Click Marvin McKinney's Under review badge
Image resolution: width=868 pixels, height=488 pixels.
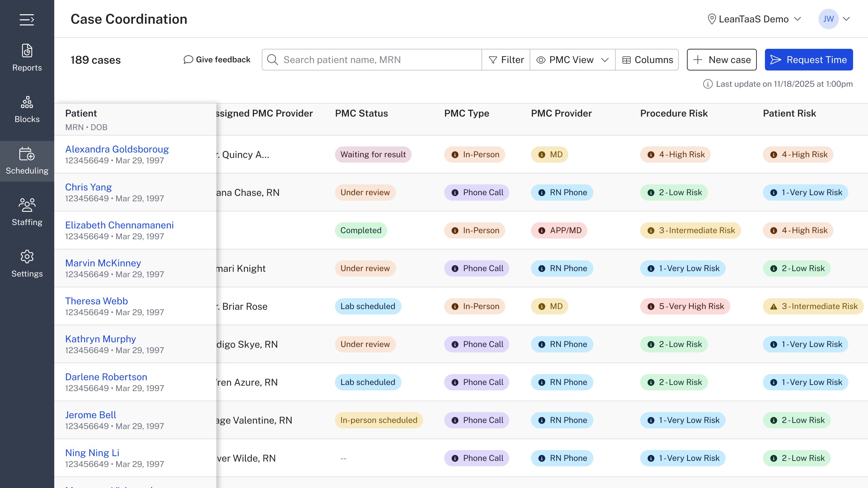(x=365, y=268)
